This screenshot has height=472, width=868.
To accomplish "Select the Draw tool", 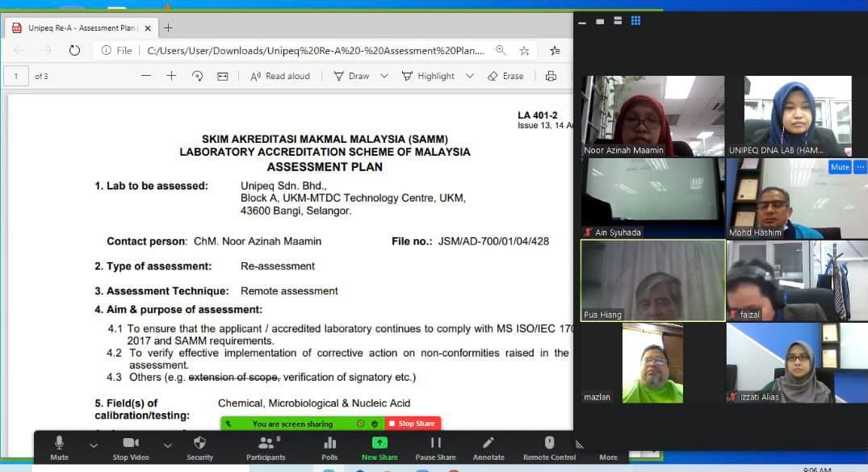I will [x=351, y=76].
